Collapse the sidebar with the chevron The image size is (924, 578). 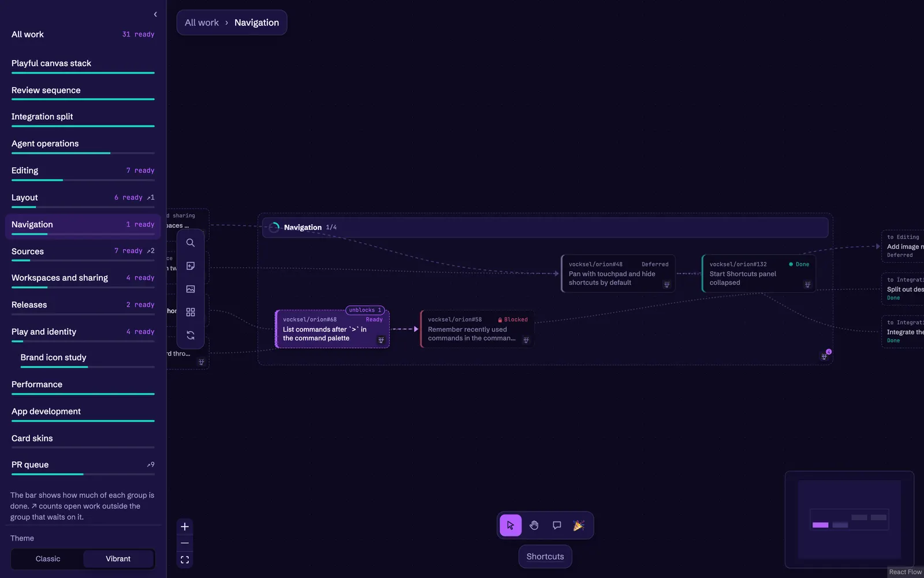click(x=155, y=14)
